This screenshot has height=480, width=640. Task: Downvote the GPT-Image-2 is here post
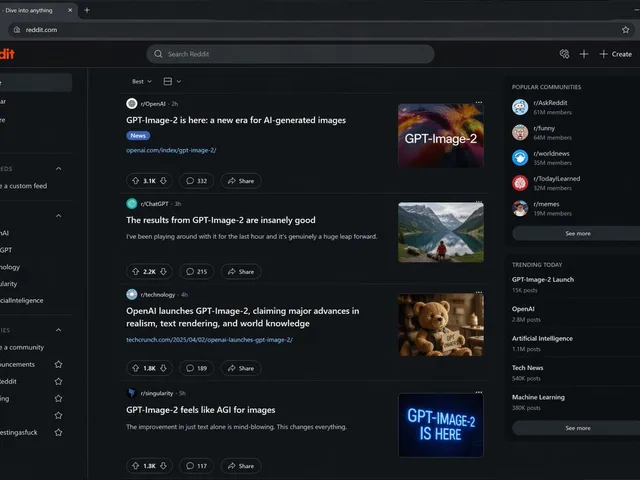(x=163, y=181)
